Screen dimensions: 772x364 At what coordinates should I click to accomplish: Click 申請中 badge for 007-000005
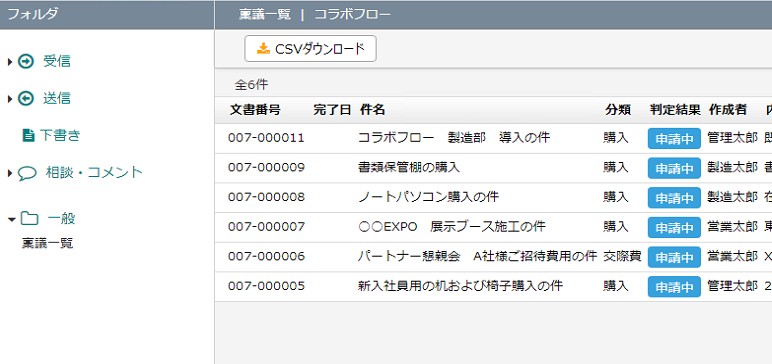(x=674, y=287)
